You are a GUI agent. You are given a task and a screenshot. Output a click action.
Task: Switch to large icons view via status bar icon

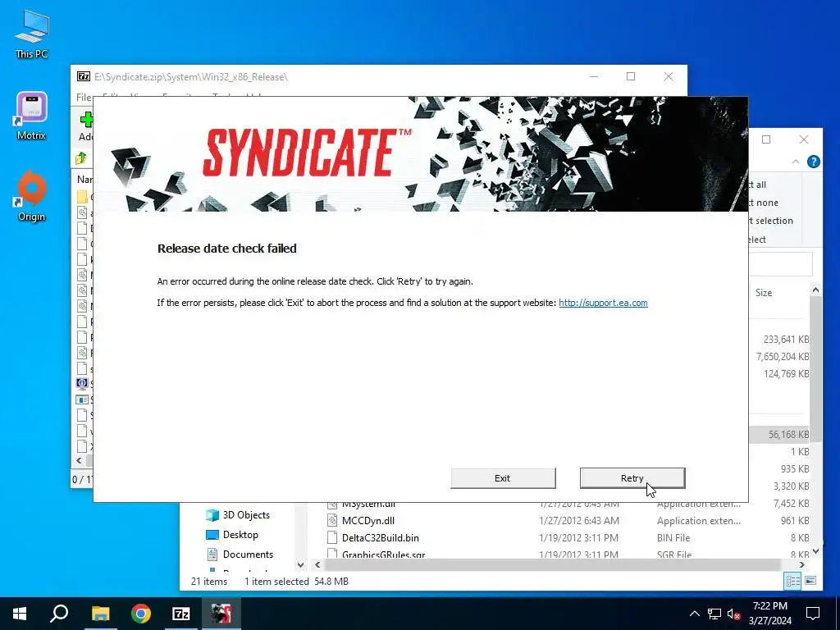810,581
